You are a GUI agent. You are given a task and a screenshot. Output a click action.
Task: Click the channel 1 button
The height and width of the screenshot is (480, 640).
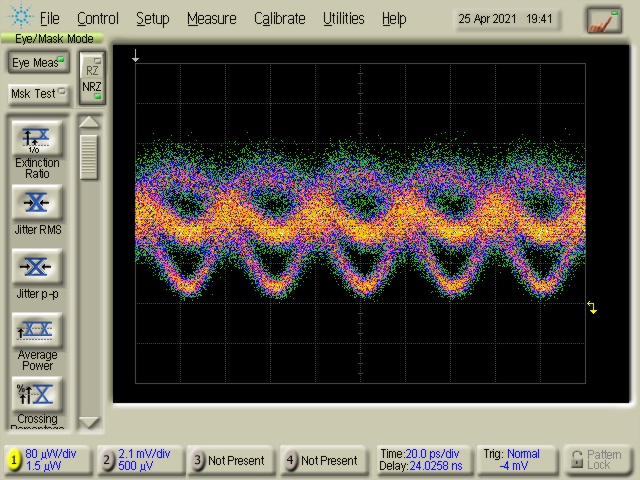[x=15, y=460]
